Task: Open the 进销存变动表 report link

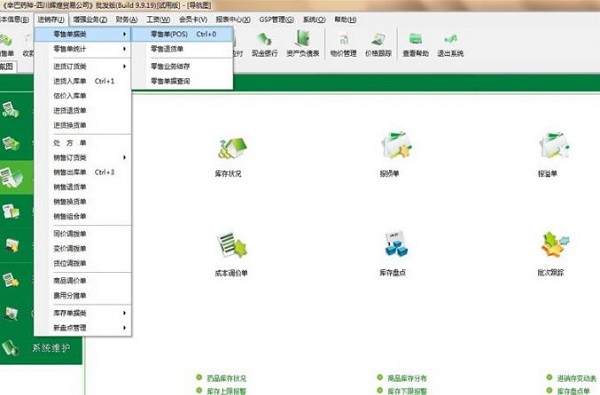Action: click(x=576, y=378)
